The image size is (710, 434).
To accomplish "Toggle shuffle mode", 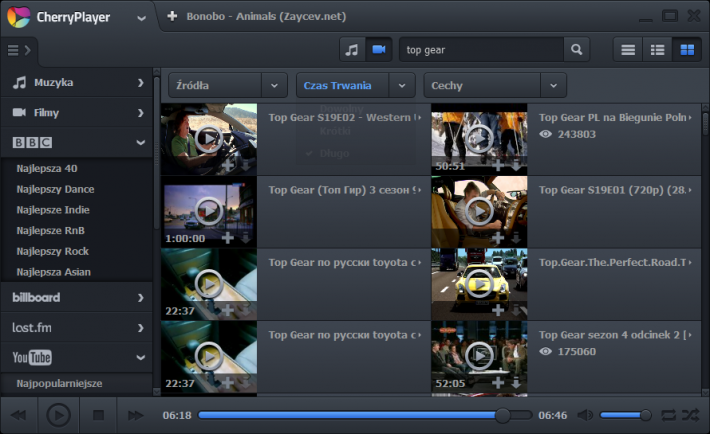I will [691, 415].
